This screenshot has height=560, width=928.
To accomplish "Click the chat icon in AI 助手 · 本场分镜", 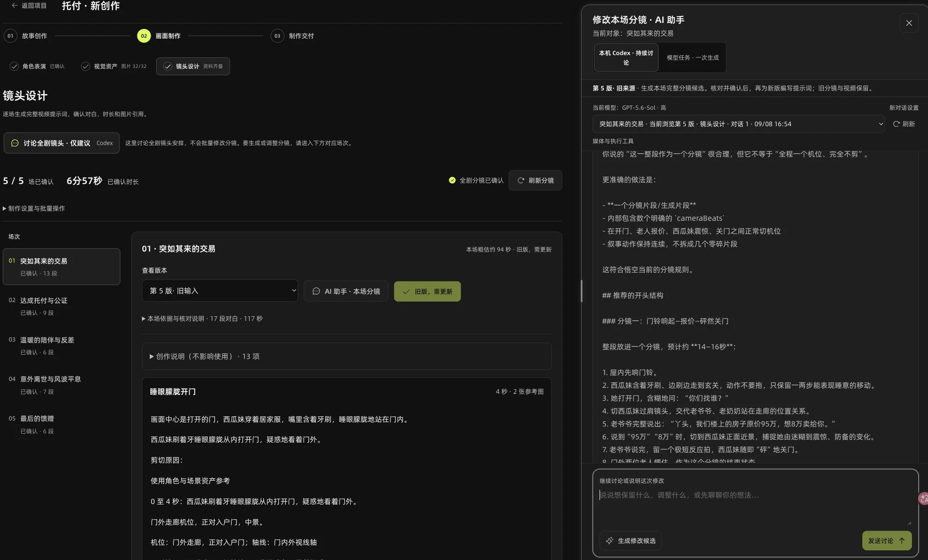I will coord(316,291).
